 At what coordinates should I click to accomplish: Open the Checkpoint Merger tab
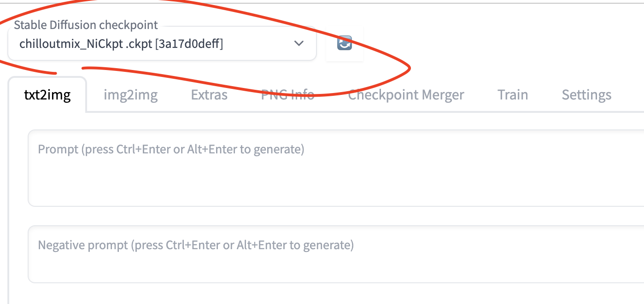[406, 94]
